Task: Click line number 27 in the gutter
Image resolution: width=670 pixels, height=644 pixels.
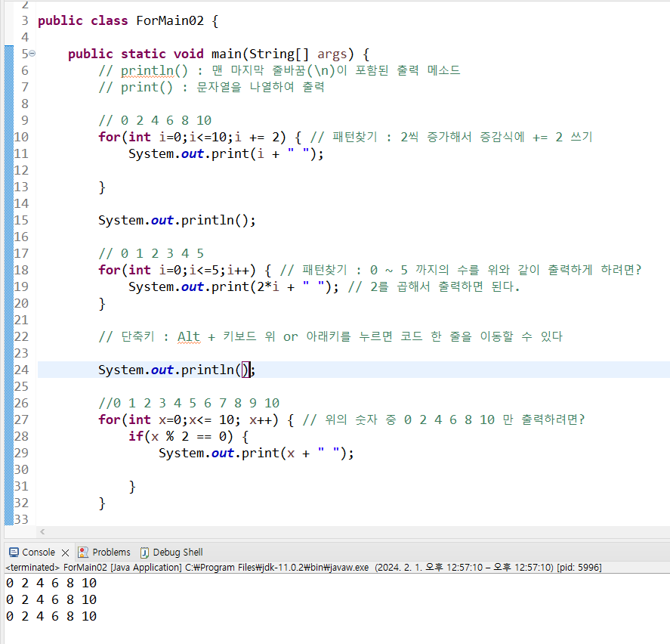Action: [21, 420]
